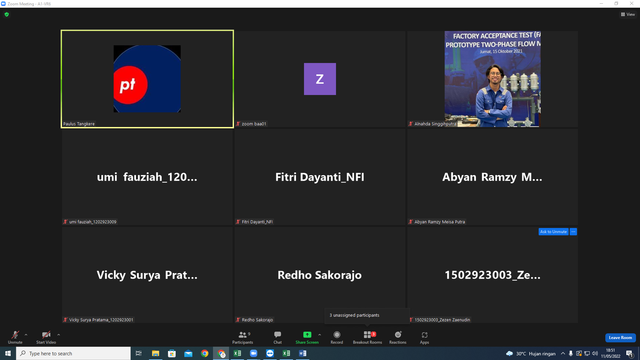Viewport: 640px width, 360px height.
Task: Open weather widget showing 30°C
Action: tap(531, 353)
